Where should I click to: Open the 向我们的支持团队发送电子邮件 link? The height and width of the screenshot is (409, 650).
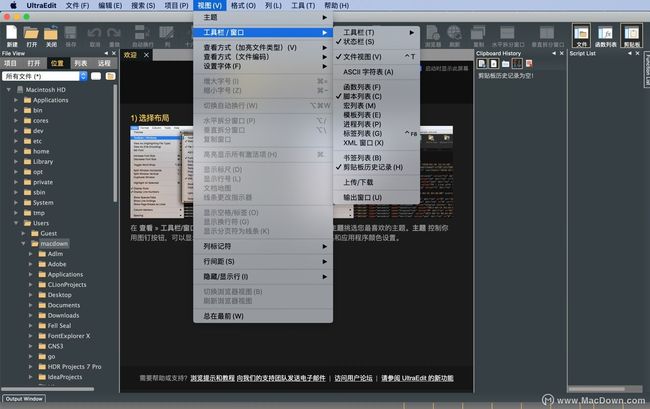(x=281, y=378)
